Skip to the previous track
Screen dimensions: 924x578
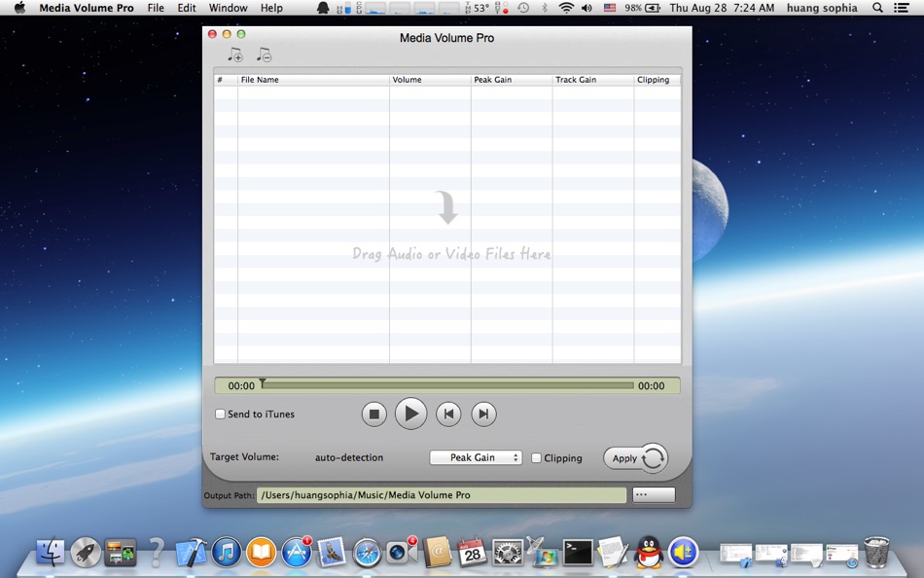pos(448,414)
